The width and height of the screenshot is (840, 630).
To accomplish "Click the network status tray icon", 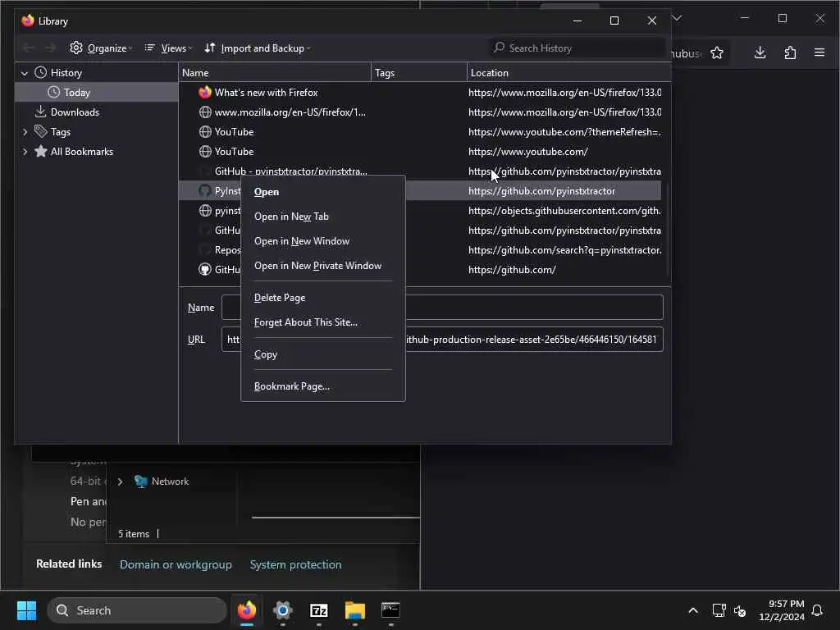I will click(x=719, y=610).
